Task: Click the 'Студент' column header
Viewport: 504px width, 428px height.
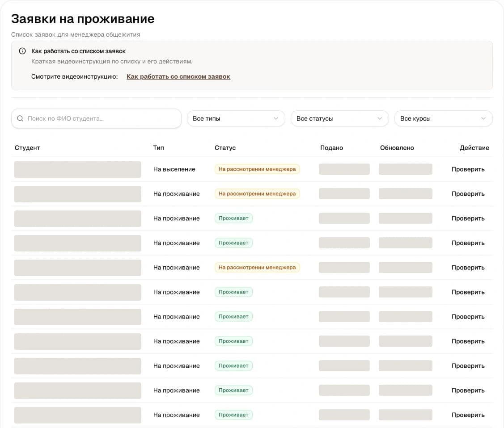Action: 27,148
